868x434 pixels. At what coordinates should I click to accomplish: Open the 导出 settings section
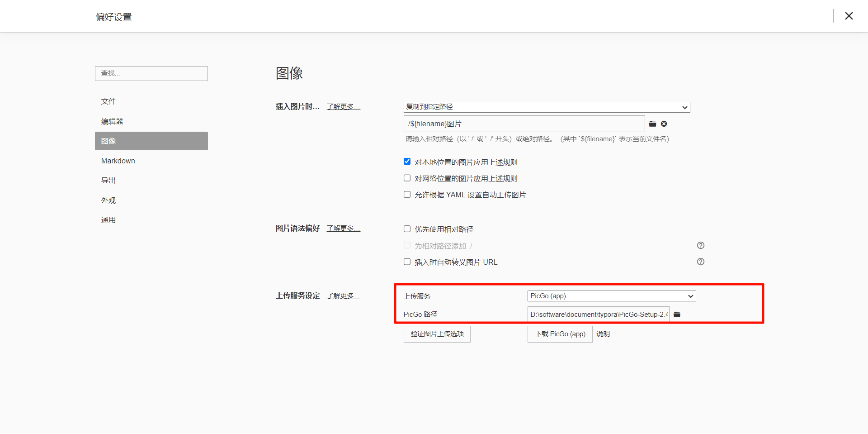click(x=151, y=180)
